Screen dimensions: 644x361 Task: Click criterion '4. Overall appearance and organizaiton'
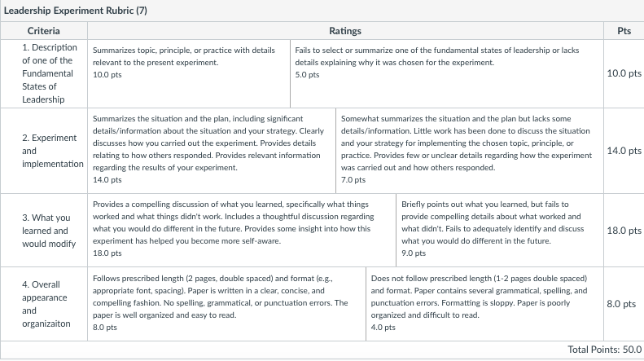pos(46,304)
